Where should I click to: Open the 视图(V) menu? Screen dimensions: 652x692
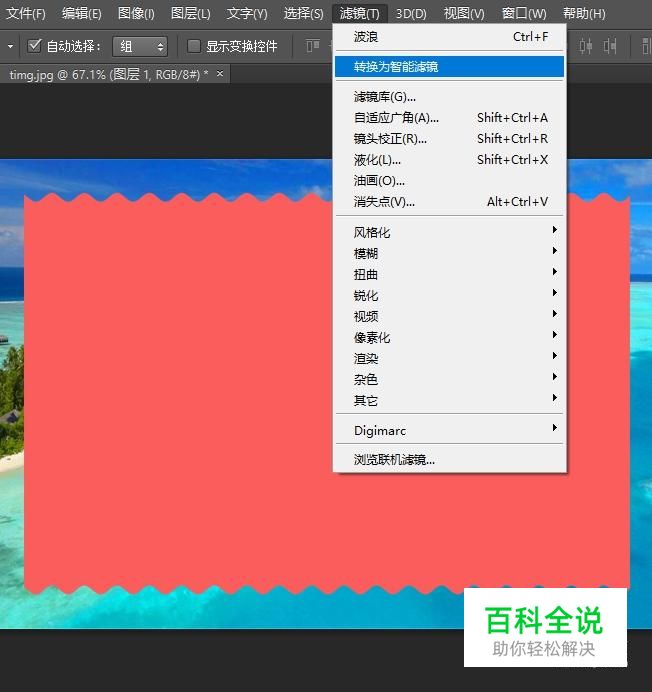(464, 14)
